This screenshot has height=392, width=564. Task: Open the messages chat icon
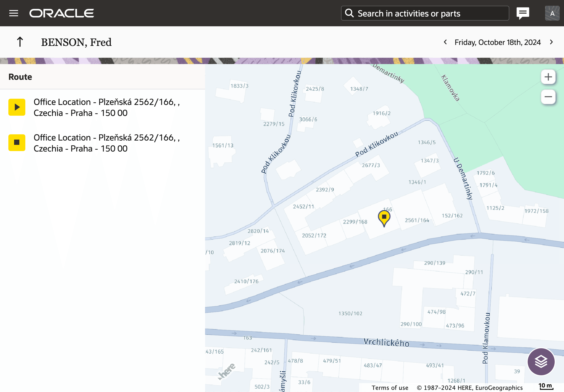pyautogui.click(x=522, y=13)
